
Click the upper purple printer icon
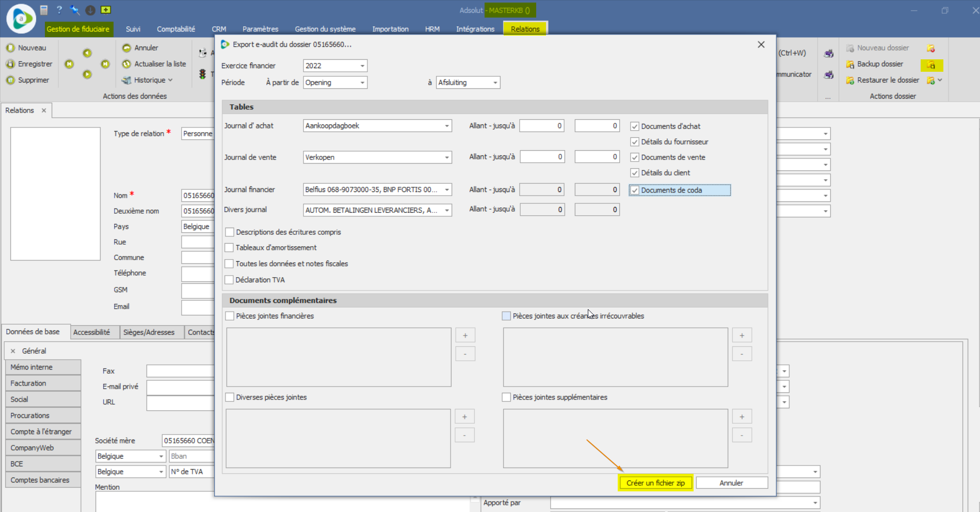tap(829, 53)
